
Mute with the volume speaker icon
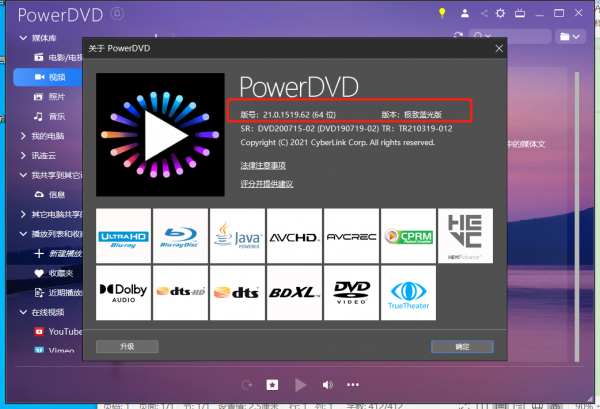(x=328, y=385)
